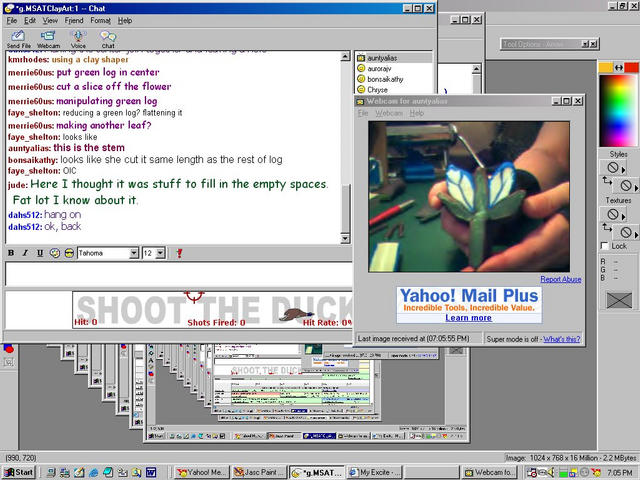Pick a color from rainbow palette
Viewport: 640px width, 480px height.
619,111
